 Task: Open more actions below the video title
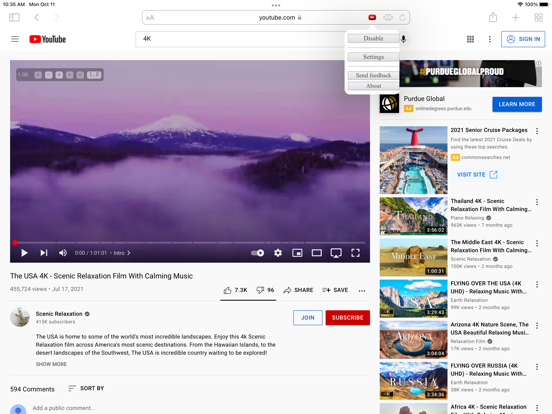coord(362,290)
